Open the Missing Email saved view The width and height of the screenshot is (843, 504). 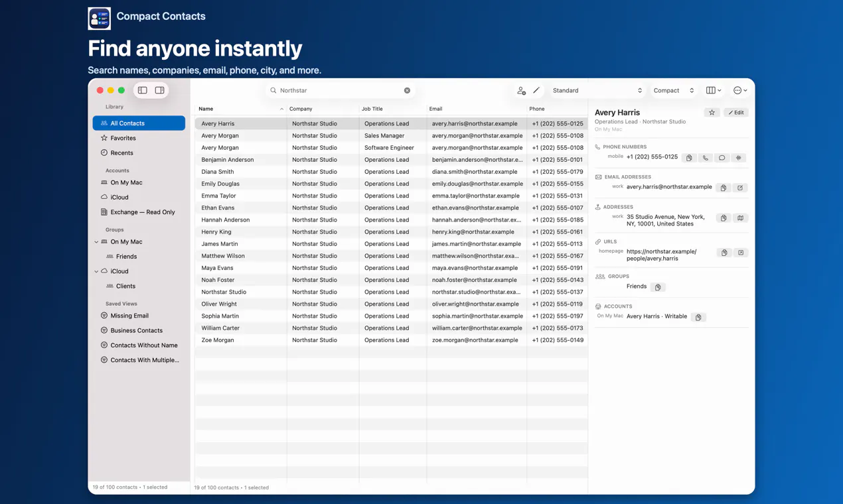[x=139, y=316]
